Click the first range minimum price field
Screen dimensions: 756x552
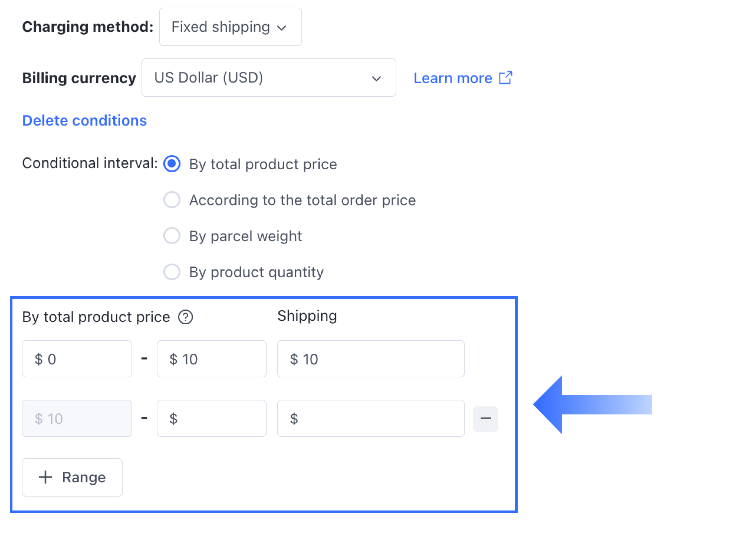point(77,359)
